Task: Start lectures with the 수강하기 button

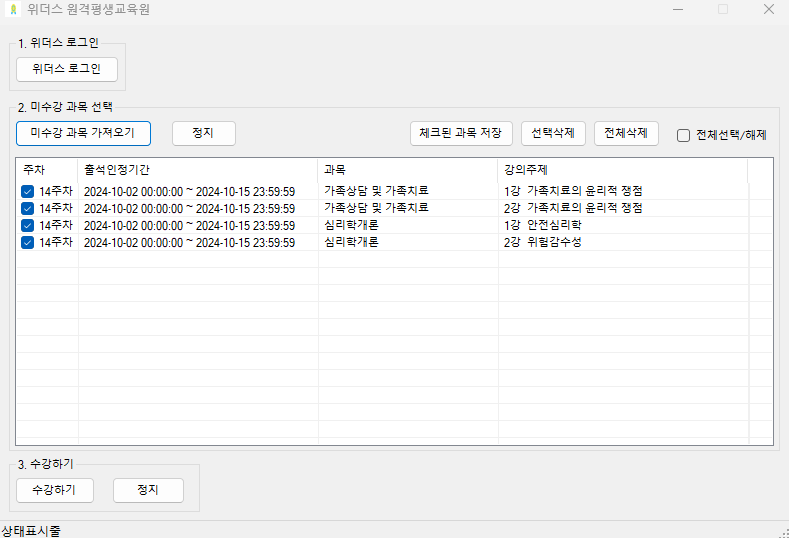Action: point(55,490)
